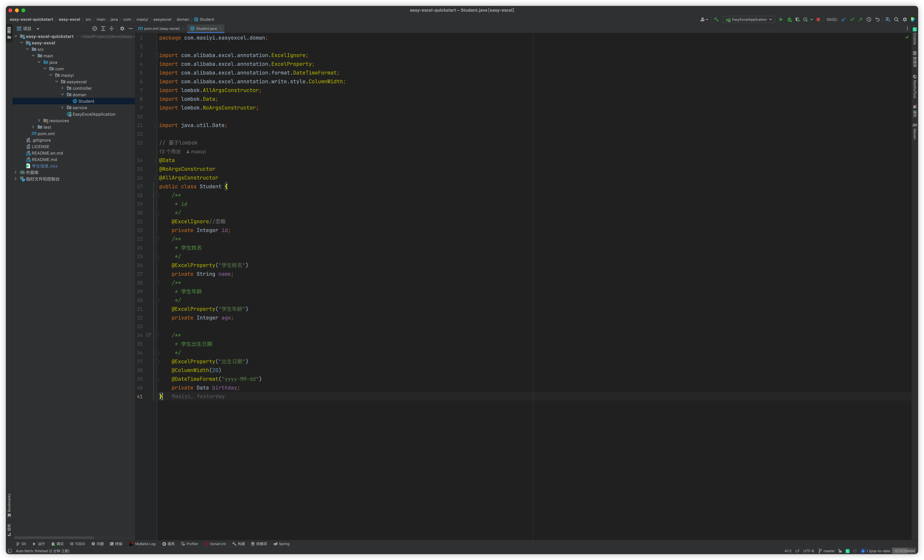The image size is (924, 560).
Task: Rollback changes with undo arrow icon
Action: [877, 19]
